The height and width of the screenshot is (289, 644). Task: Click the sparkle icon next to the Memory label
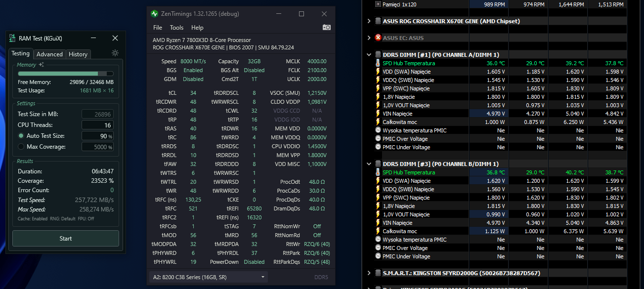click(x=42, y=65)
